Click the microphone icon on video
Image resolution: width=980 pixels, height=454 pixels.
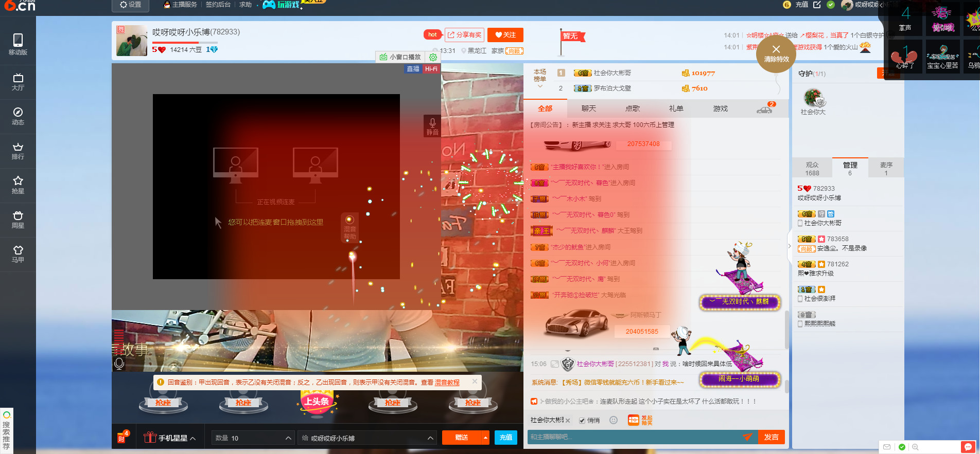click(x=119, y=364)
